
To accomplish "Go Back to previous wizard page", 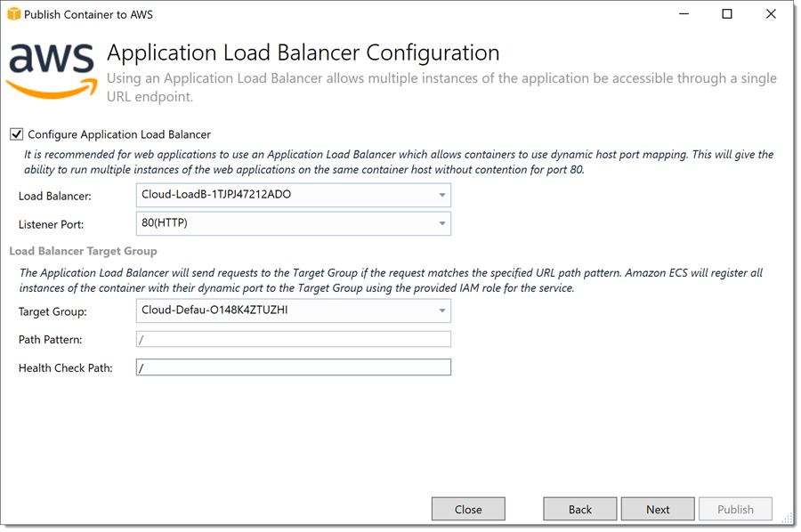I will (x=579, y=509).
